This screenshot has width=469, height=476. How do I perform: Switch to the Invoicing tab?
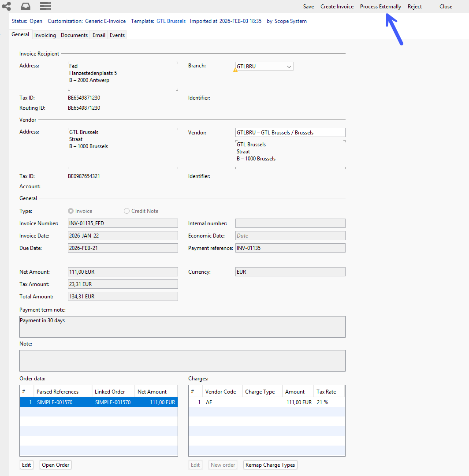coord(45,35)
